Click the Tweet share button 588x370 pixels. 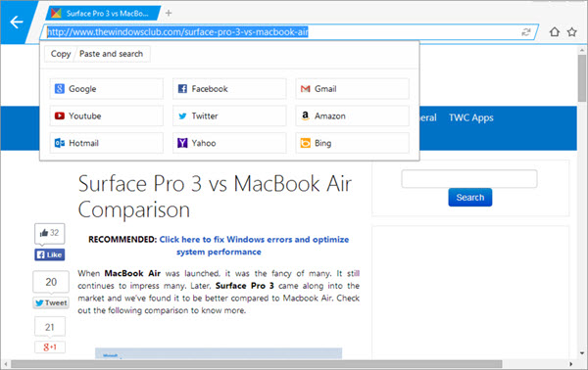pos(51,302)
